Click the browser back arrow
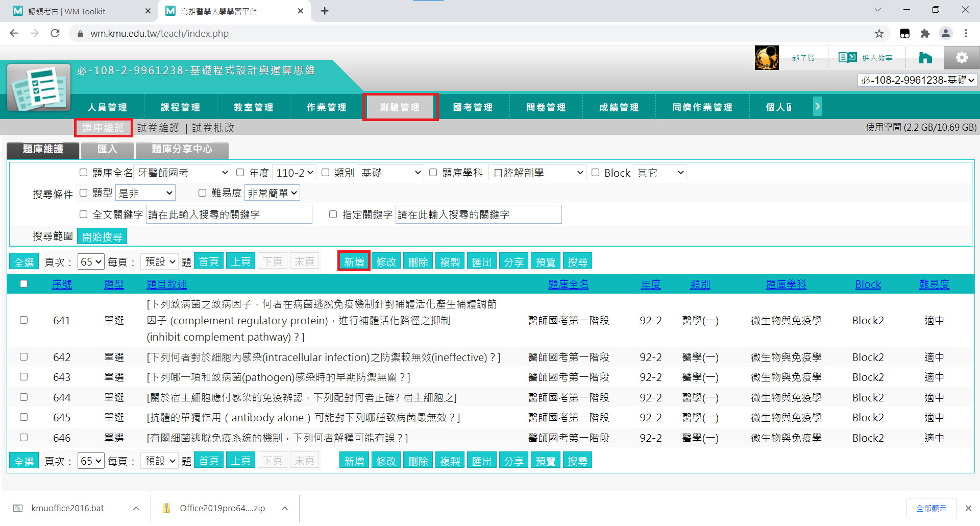Viewport: 980px width, 526px height. (x=14, y=33)
